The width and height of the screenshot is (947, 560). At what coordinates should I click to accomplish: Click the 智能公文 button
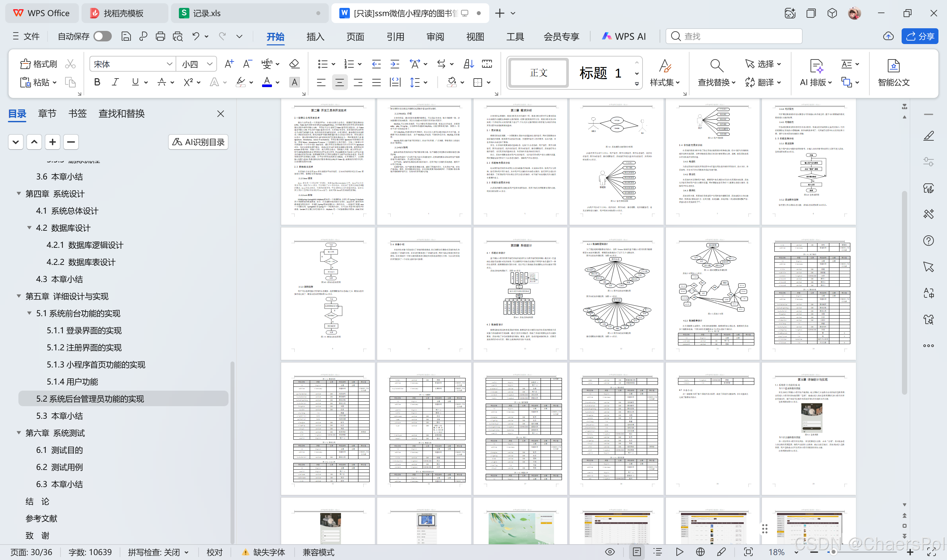coord(893,73)
